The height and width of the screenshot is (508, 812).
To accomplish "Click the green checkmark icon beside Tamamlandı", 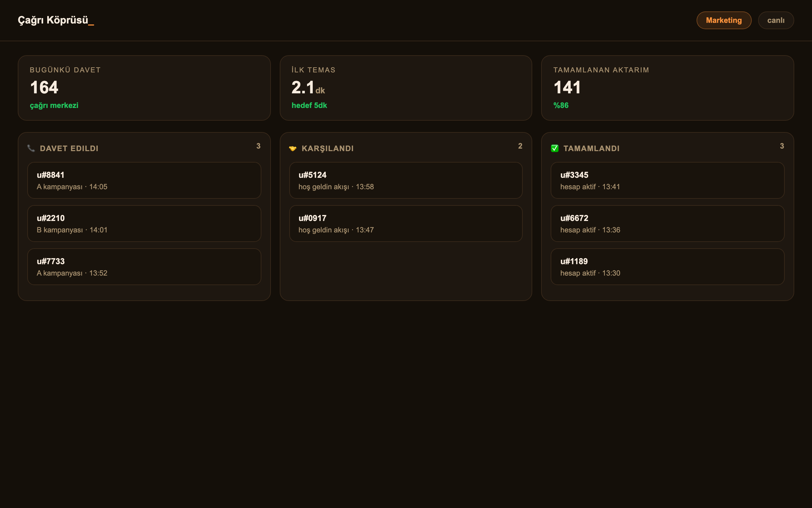I will pos(555,148).
